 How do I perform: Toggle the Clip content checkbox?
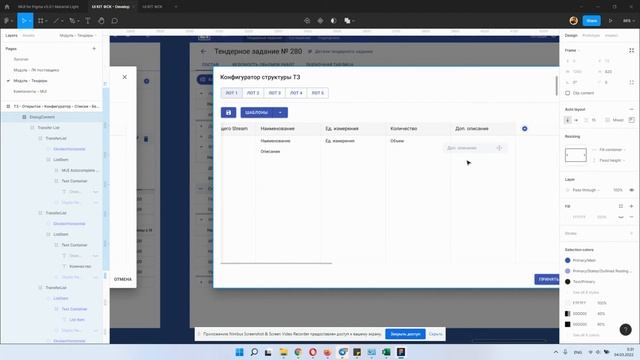point(567,93)
